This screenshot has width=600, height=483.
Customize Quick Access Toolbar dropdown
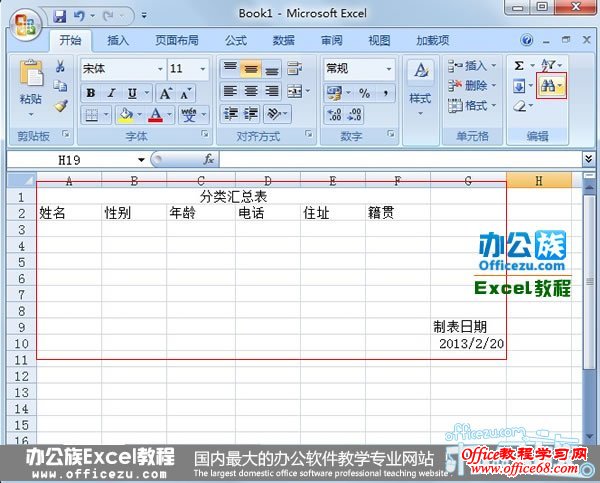[x=144, y=16]
